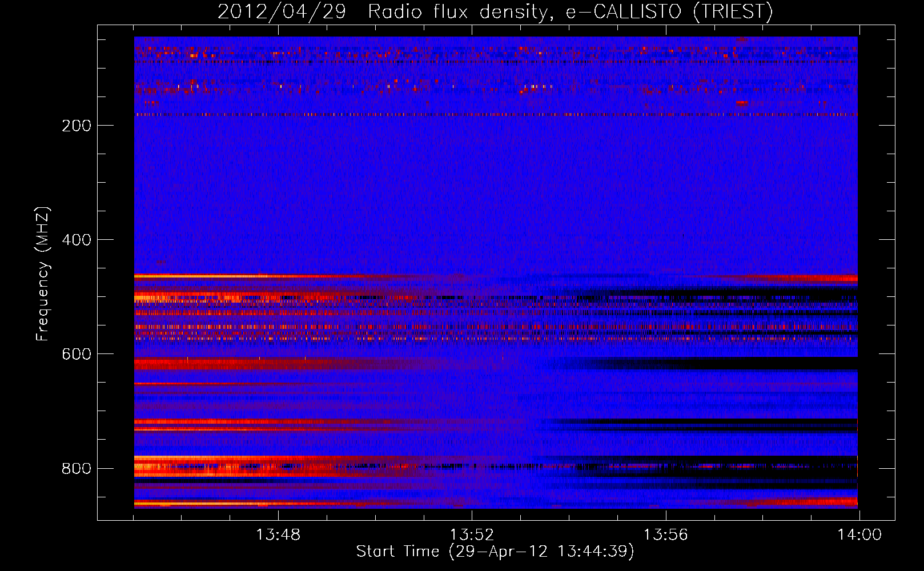Click the 14:00 time tick label
The image size is (924, 571).
[x=859, y=535]
